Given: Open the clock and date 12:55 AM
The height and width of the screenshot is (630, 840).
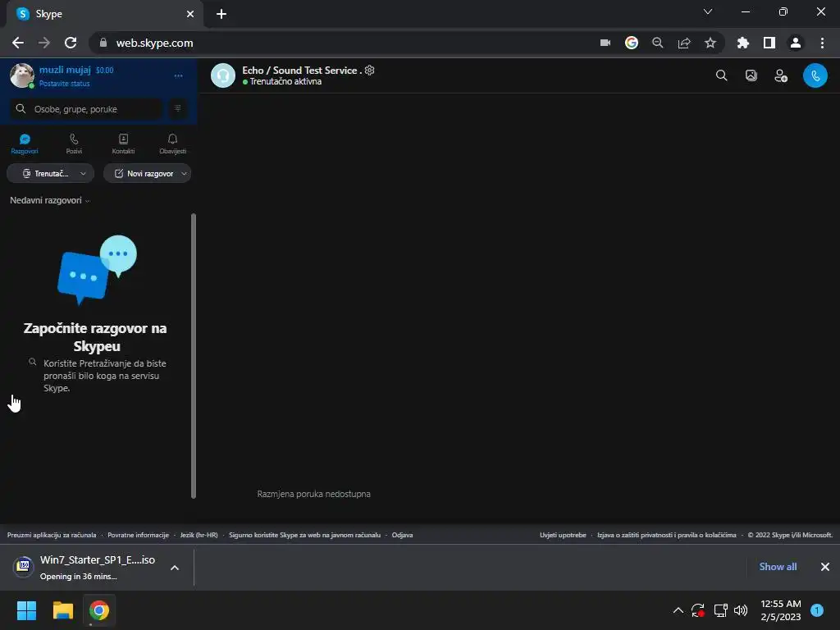Looking at the screenshot, I should click(x=781, y=610).
